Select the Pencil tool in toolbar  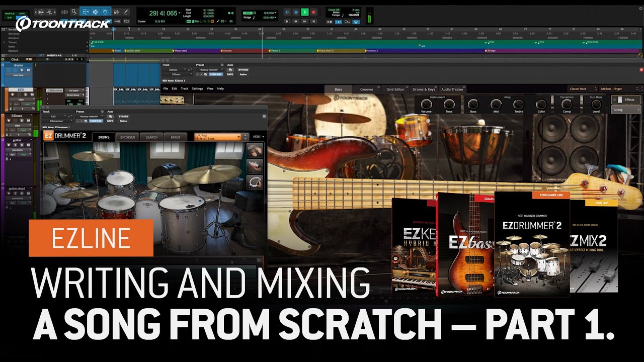126,12
